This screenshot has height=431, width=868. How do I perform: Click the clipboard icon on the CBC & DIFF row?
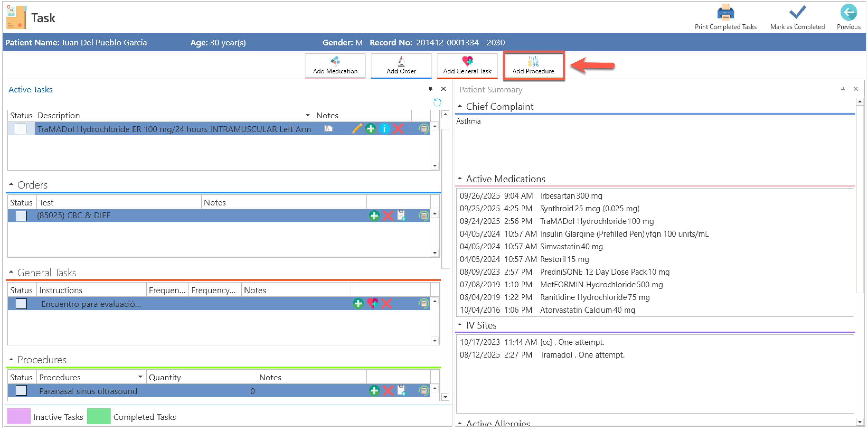click(401, 216)
